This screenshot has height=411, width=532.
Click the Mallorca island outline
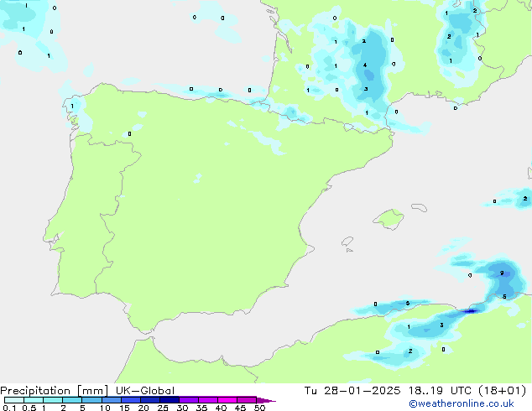pyautogui.click(x=389, y=219)
